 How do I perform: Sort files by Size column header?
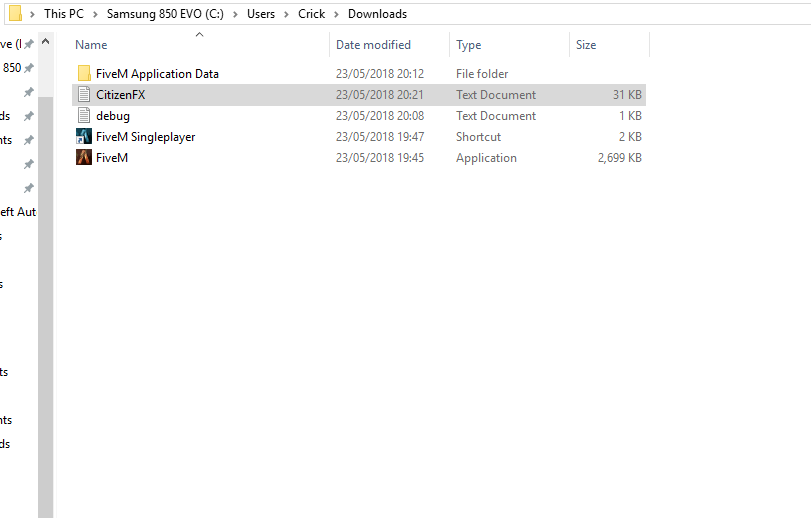click(585, 45)
